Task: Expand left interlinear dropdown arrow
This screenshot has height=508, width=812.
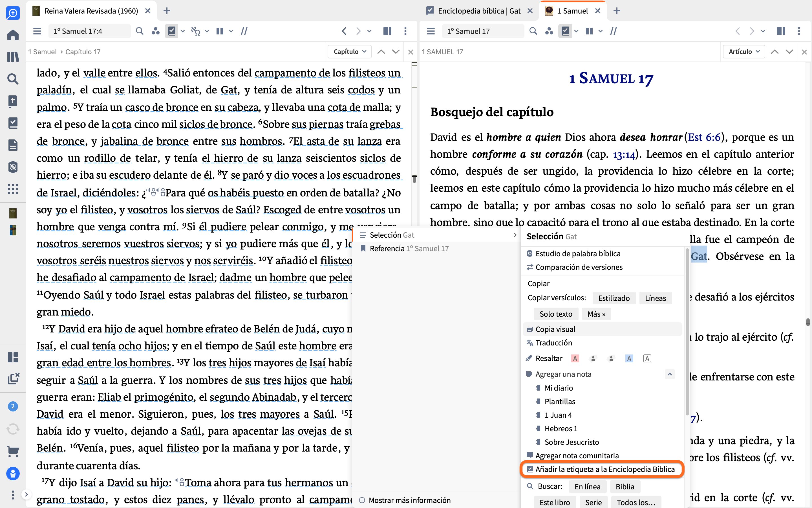Action: coord(207,31)
